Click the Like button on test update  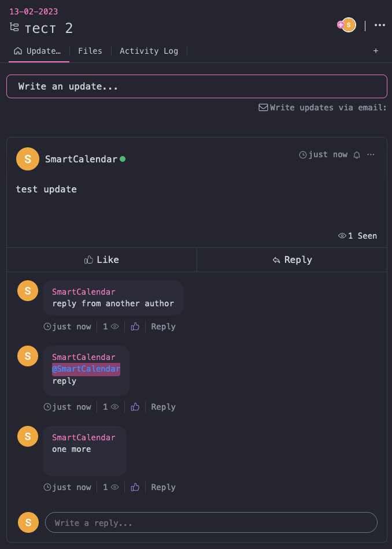(102, 260)
